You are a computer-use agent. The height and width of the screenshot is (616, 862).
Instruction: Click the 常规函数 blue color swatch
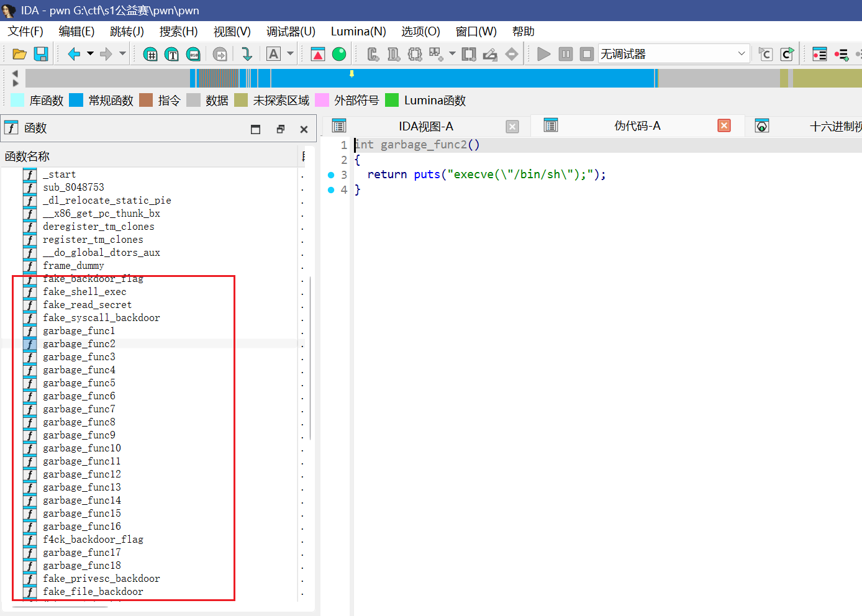pos(76,101)
